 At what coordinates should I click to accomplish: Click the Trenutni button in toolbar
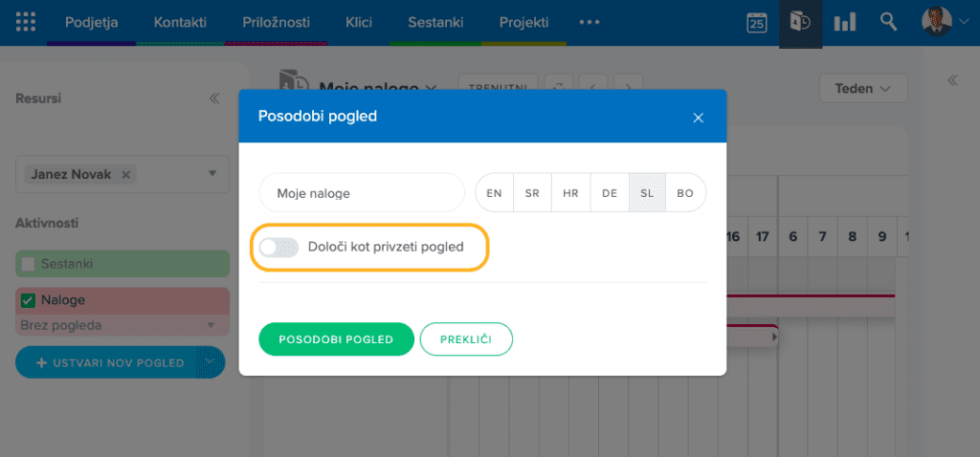pos(498,87)
